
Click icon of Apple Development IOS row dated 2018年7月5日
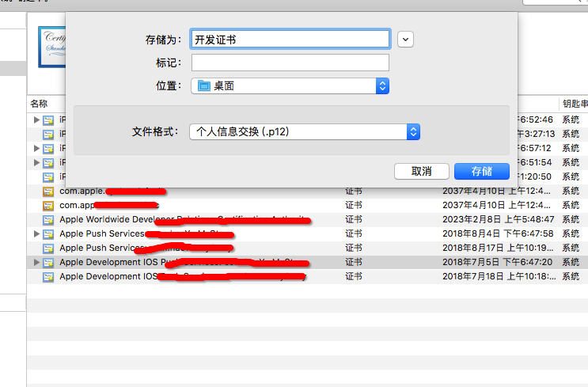click(x=48, y=263)
